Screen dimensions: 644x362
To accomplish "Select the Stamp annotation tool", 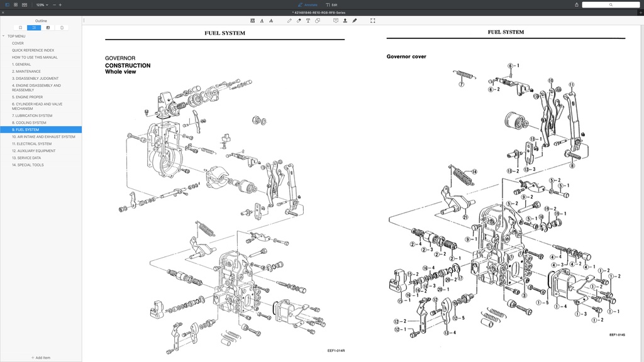I will (x=345, y=20).
